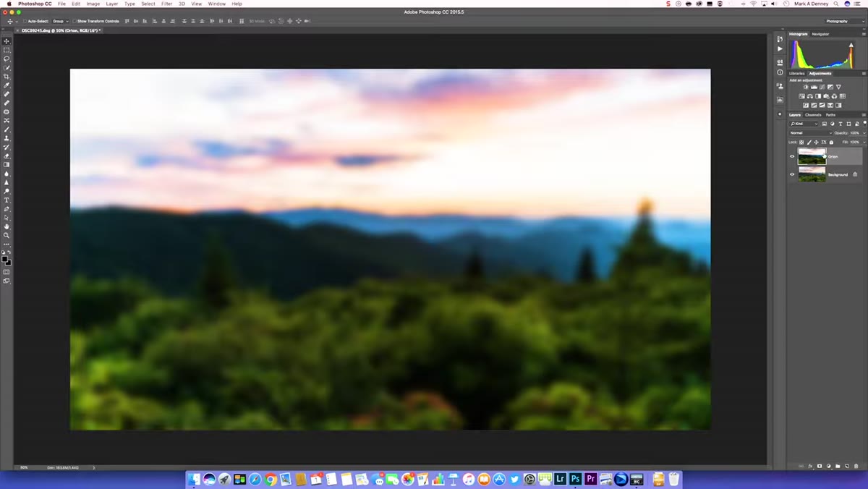
Task: Add a Brightness/Contrast adjustment
Action: tap(806, 87)
